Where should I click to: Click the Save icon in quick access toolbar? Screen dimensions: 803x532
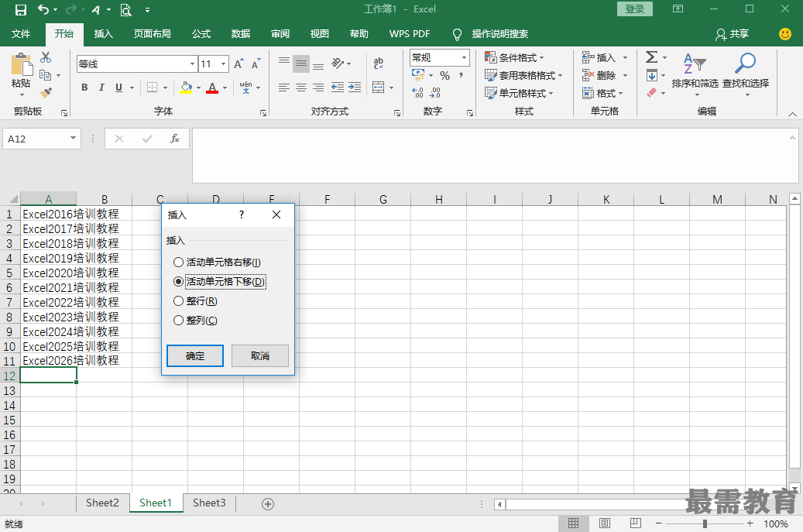20,10
